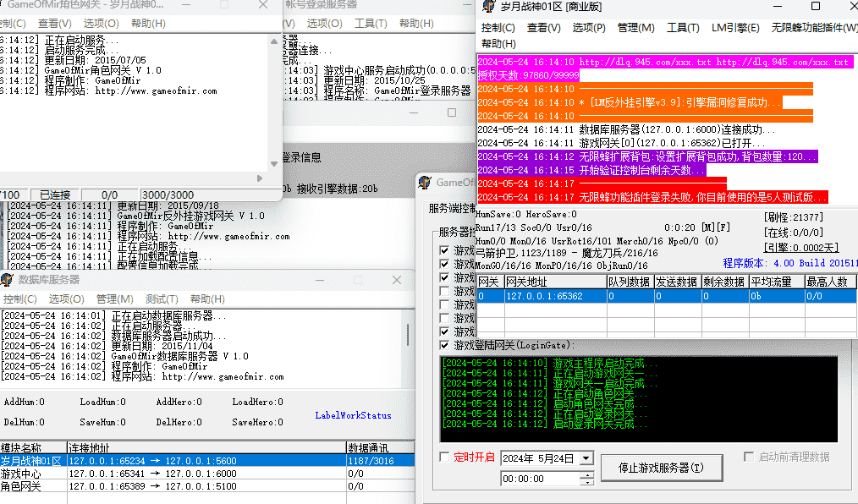Decrease time with the stepper down arrow
858x504 pixels.
(586, 482)
